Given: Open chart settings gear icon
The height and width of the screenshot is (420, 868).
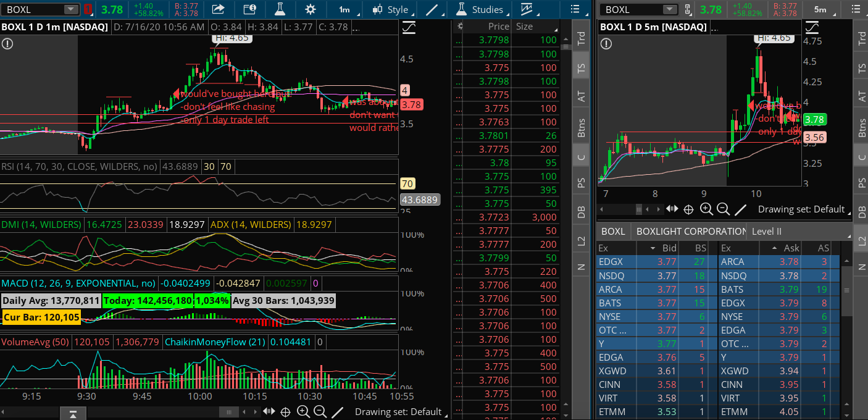Looking at the screenshot, I should (x=311, y=9).
